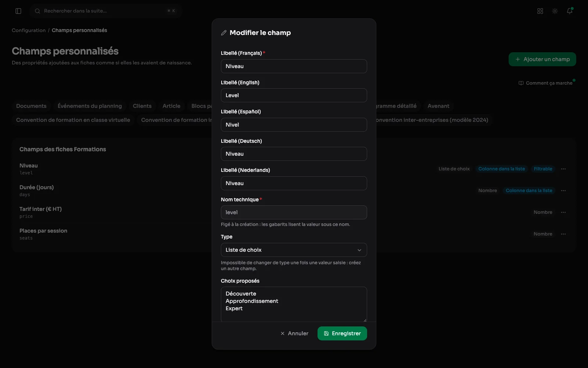
Task: Switch theme with the sun icon
Action: 555,11
